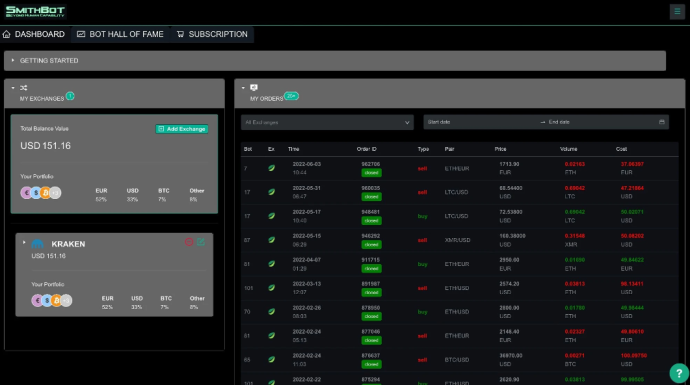
Task: Open the All Exchanges dropdown
Action: (327, 122)
